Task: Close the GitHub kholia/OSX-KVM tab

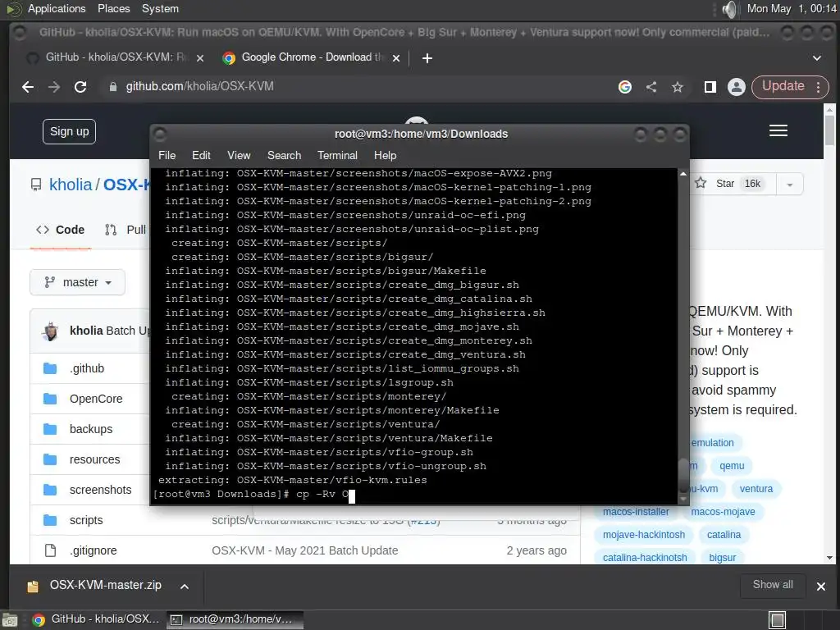Action: [200, 58]
